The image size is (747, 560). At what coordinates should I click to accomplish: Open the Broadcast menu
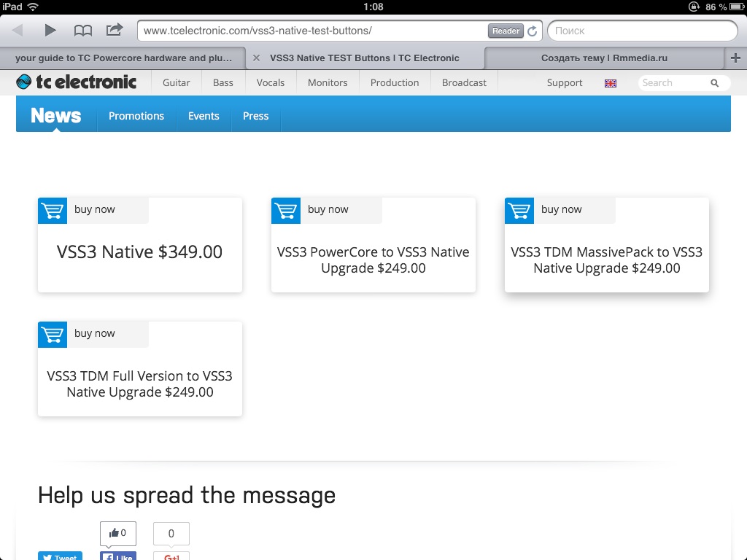(465, 83)
